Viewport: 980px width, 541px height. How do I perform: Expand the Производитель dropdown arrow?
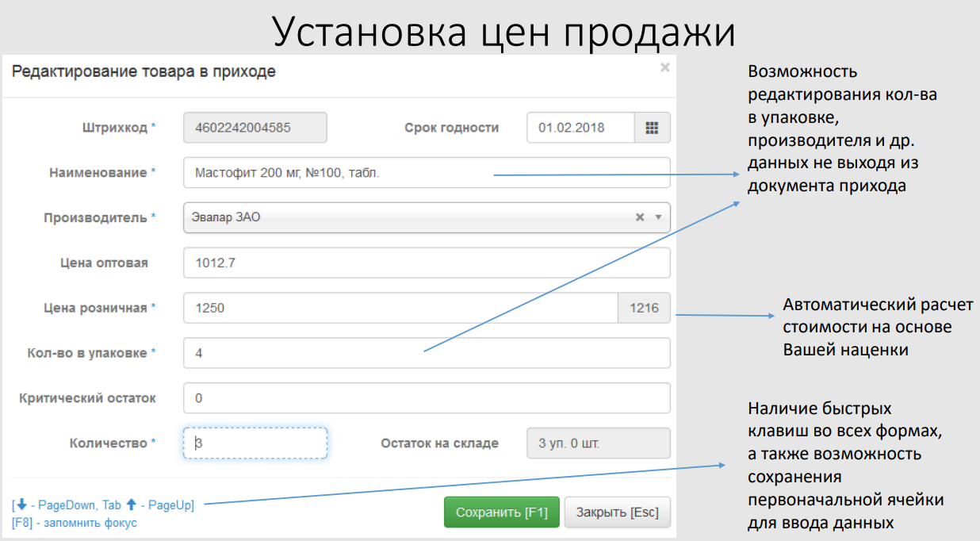tap(657, 217)
